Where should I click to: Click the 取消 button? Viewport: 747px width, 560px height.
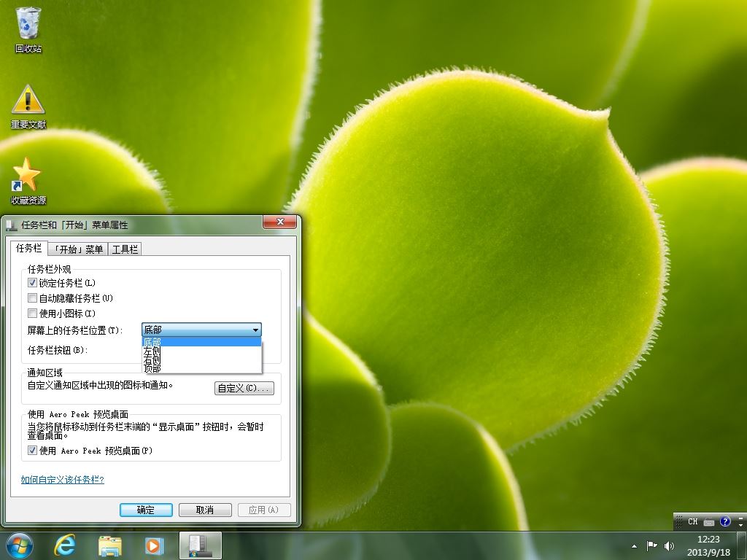(x=205, y=510)
